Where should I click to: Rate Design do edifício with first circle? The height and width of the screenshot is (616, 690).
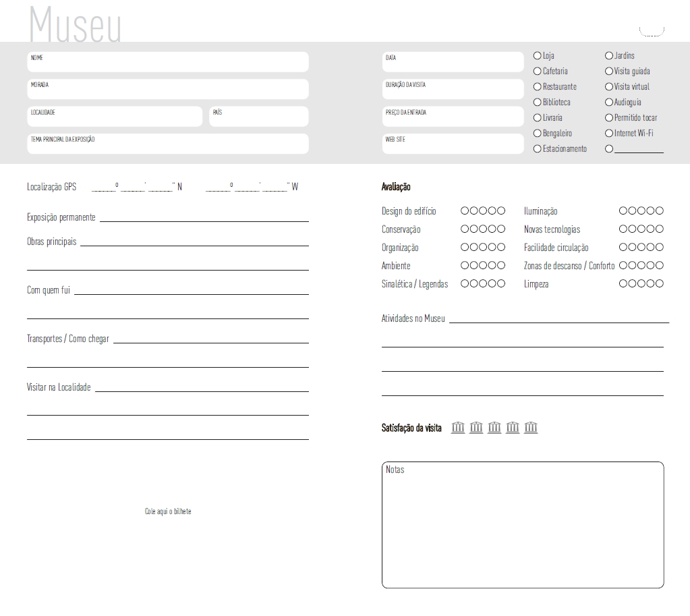[465, 211]
